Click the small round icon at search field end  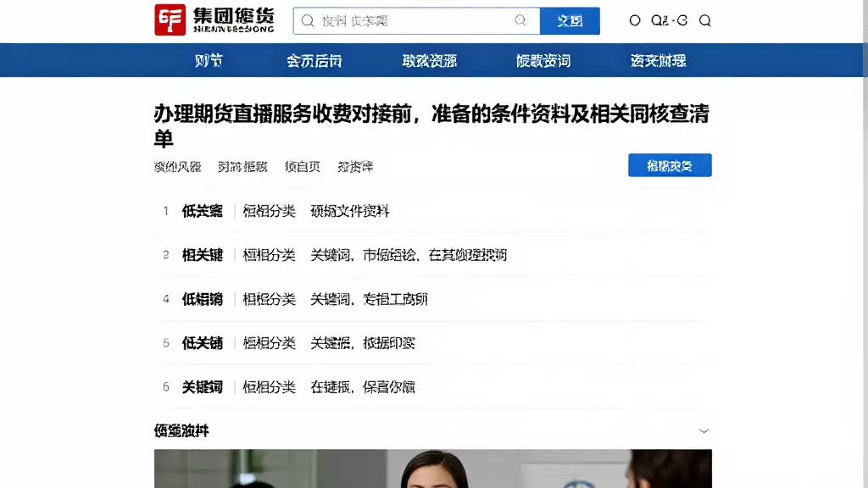coord(520,20)
